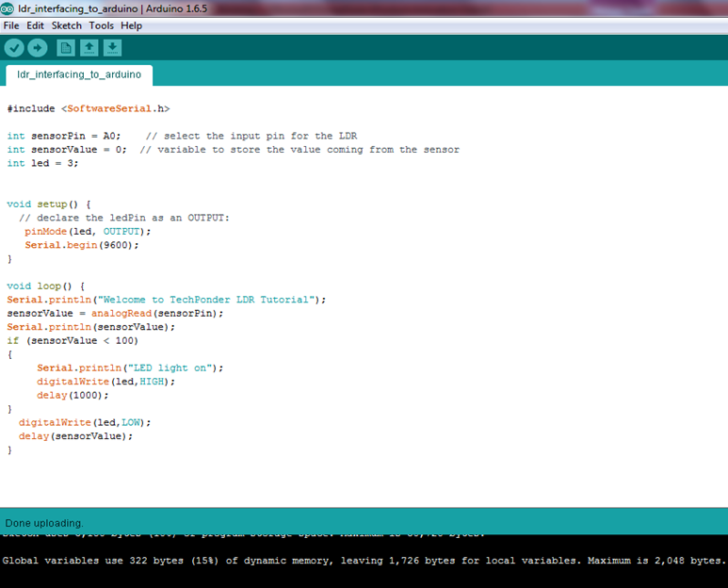Click the 'Serial.println(sensorValue);' line
This screenshot has width=728, height=588.
(x=91, y=327)
